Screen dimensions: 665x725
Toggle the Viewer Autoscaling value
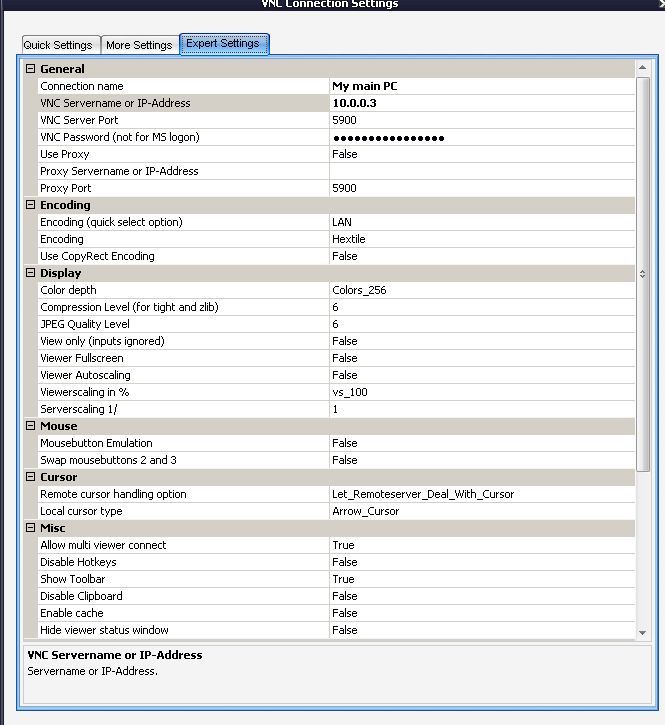coord(482,375)
